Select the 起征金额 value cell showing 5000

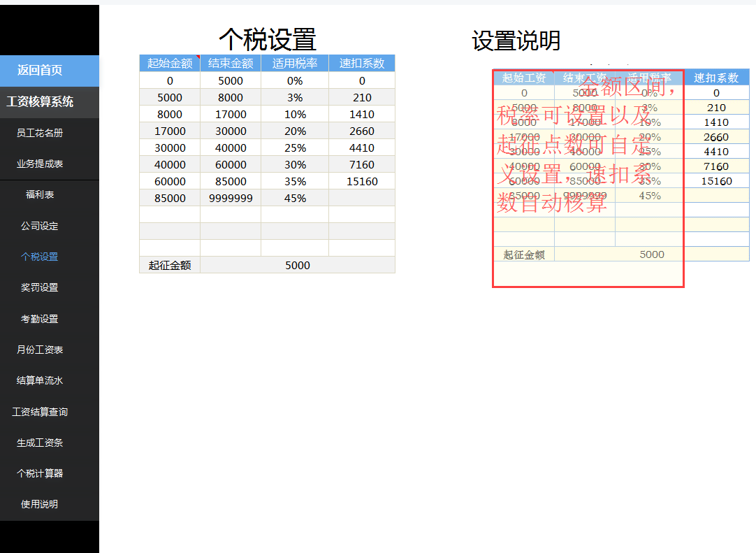pyautogui.click(x=297, y=265)
